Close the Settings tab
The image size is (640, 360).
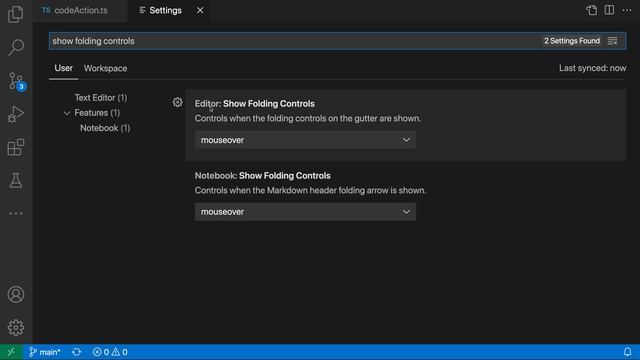[x=200, y=11]
